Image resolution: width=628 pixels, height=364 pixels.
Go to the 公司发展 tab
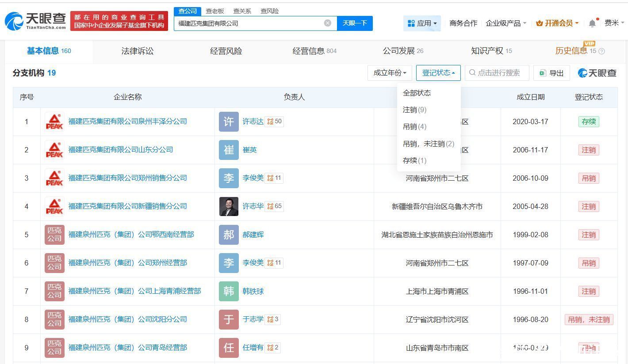pyautogui.click(x=403, y=51)
